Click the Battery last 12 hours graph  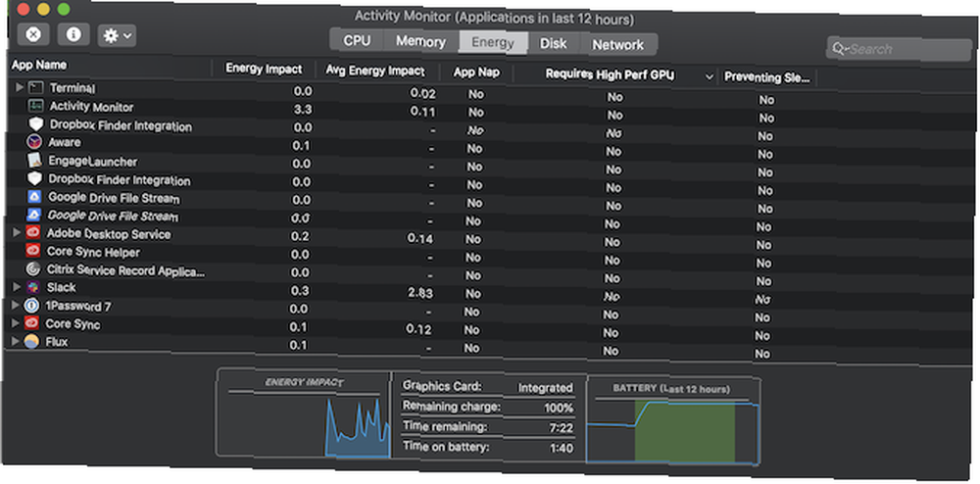tap(673, 421)
